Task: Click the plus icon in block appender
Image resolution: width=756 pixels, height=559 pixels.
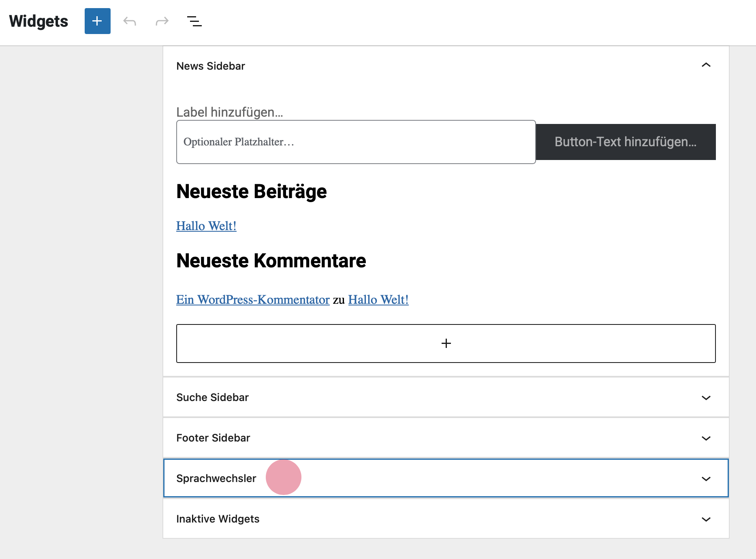Action: coord(446,344)
